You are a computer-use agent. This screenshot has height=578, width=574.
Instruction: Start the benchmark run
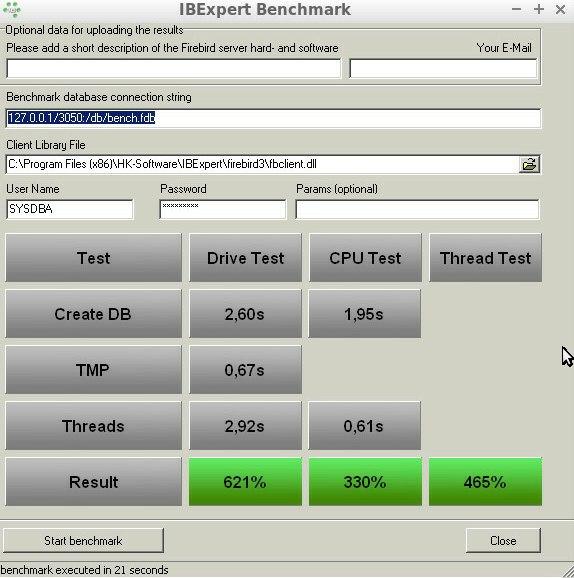click(x=83, y=540)
